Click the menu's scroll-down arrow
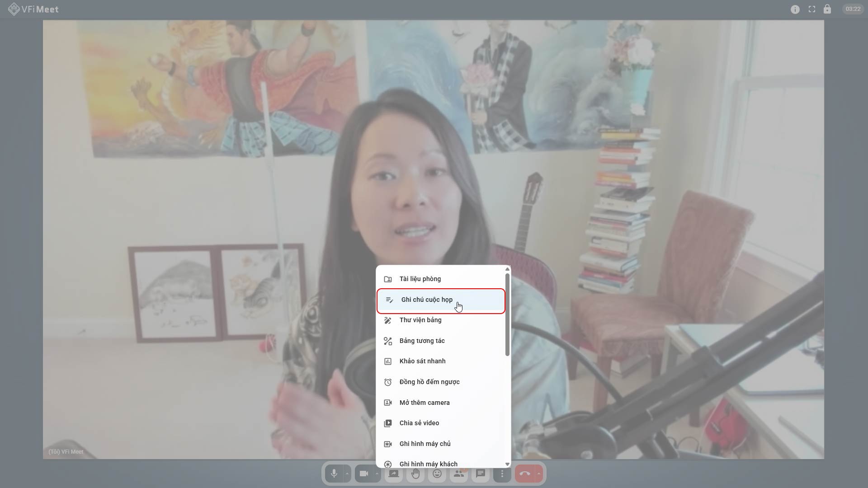Image resolution: width=868 pixels, height=488 pixels. (x=507, y=464)
